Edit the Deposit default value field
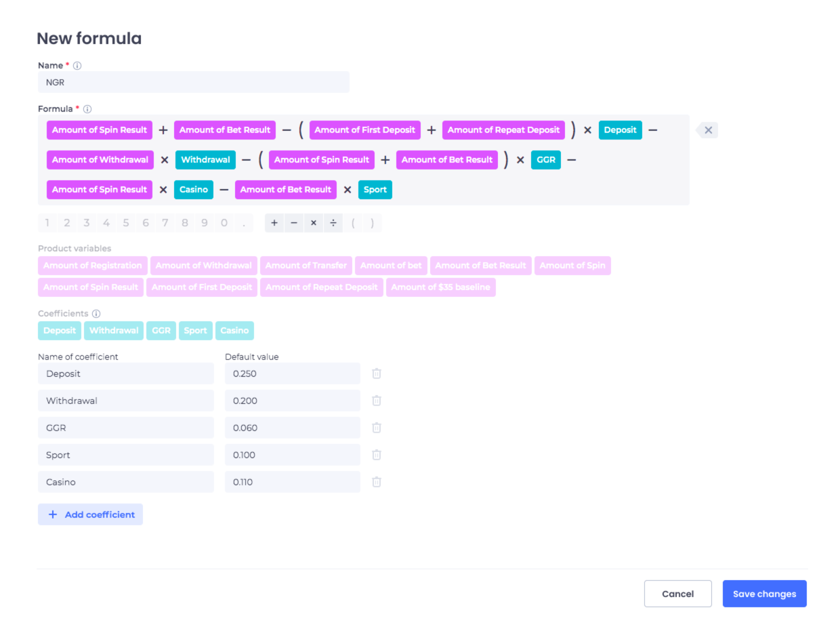 click(x=292, y=373)
